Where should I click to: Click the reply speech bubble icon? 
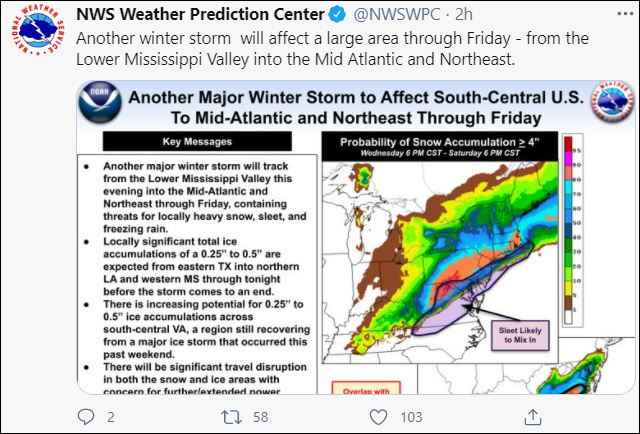point(84,415)
